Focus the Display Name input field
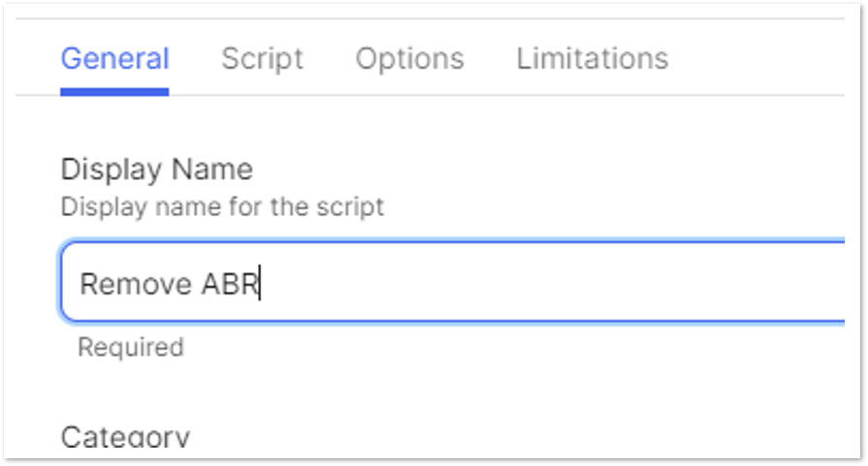 pos(452,281)
